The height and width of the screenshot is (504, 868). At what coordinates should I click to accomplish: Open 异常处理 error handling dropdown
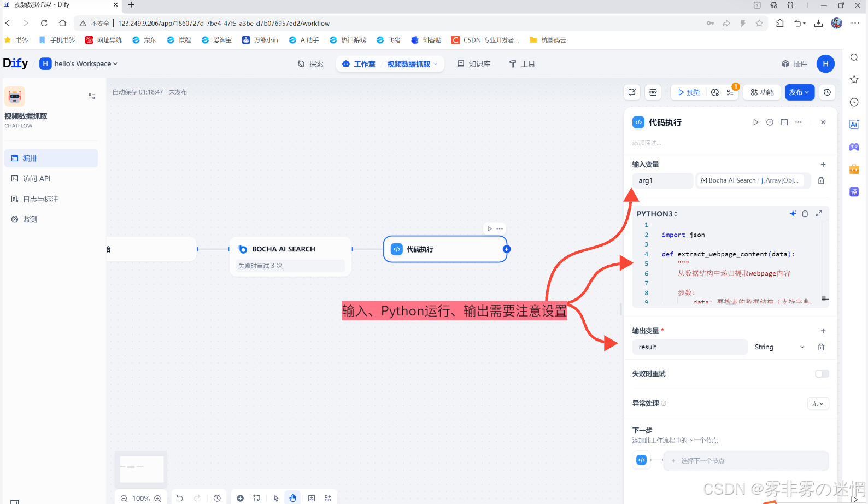coord(818,403)
